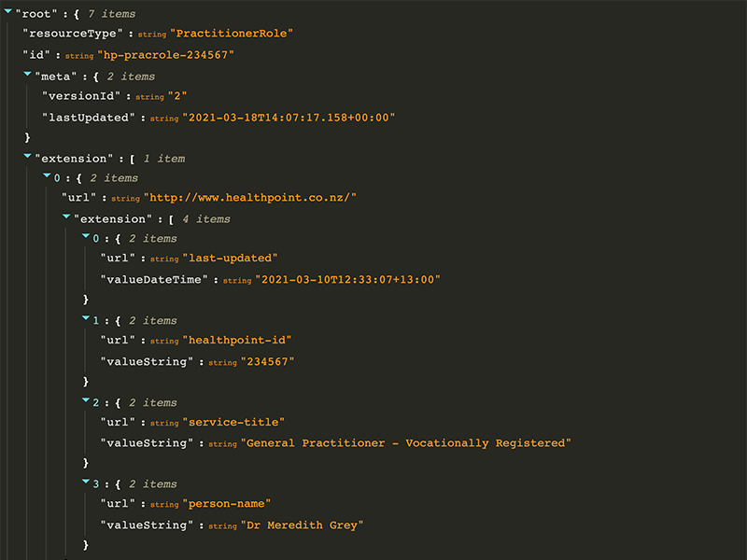Click the "service-title" url value

233,423
